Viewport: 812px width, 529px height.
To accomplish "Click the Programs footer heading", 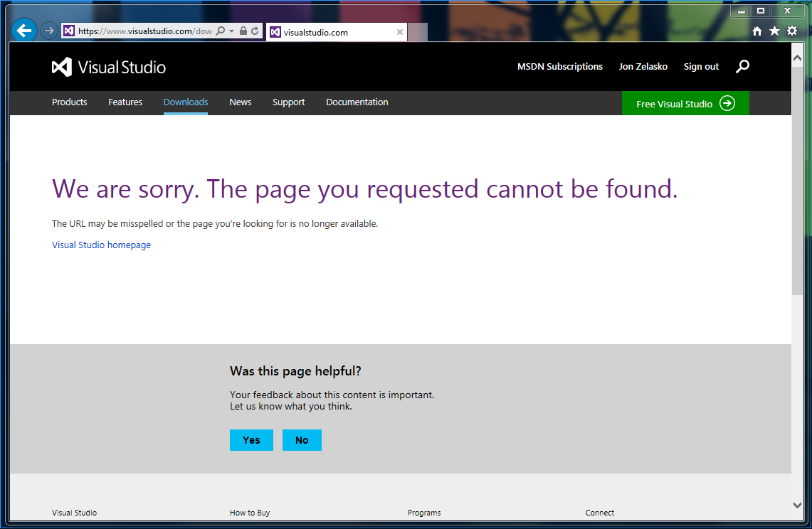I will (424, 513).
